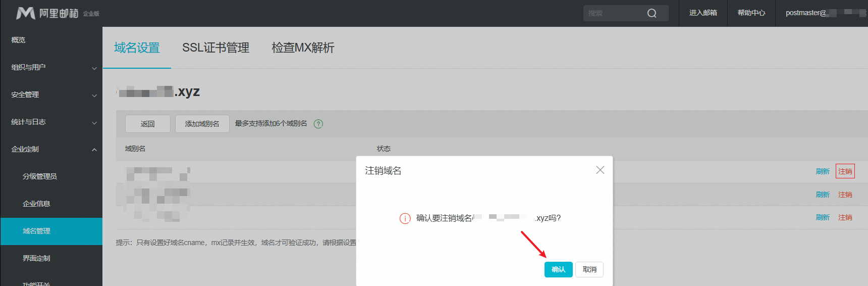Expand the 安全管理 sidebar section

click(51, 95)
